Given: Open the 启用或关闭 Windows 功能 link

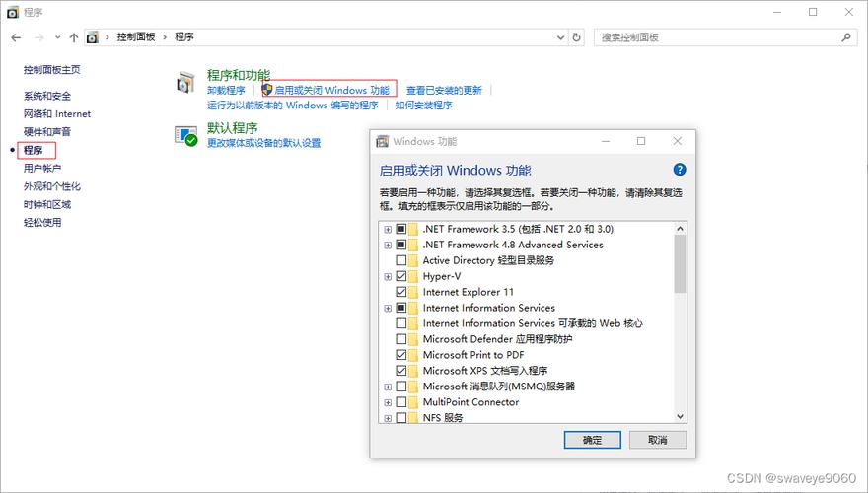Looking at the screenshot, I should click(331, 90).
